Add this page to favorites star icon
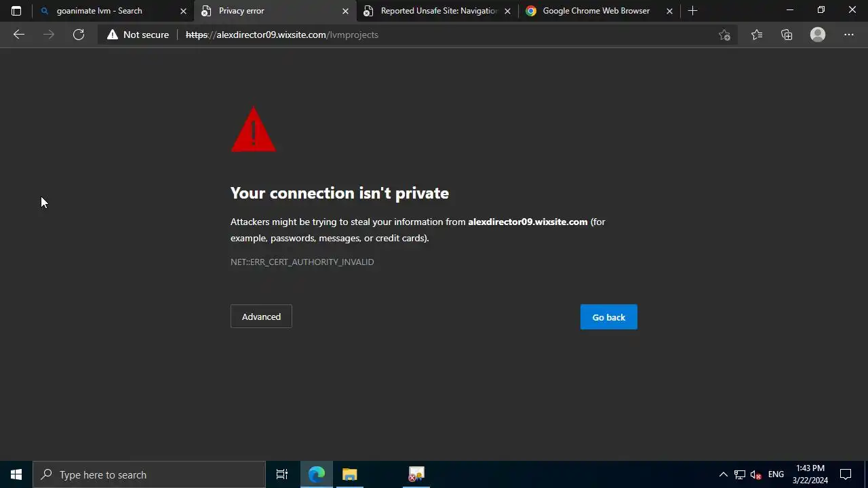Image resolution: width=868 pixels, height=488 pixels. point(724,35)
